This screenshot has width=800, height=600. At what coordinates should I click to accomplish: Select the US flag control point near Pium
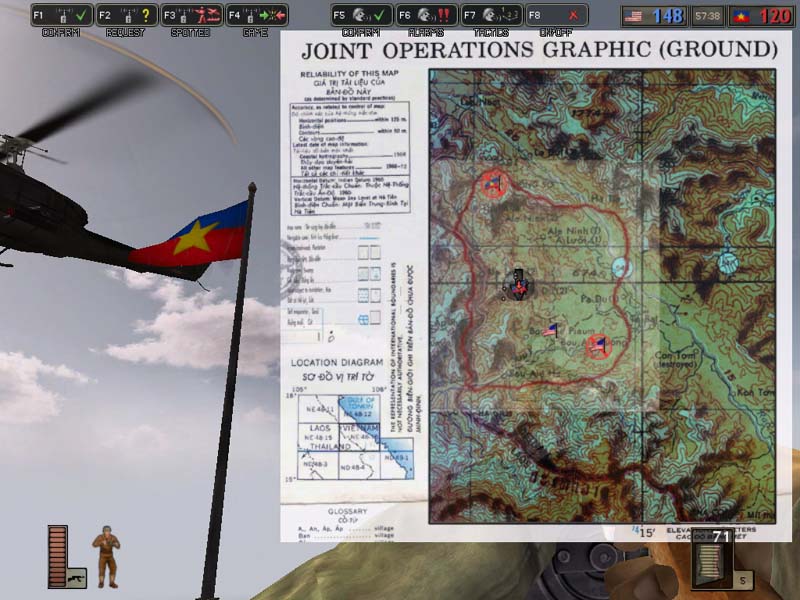pyautogui.click(x=549, y=329)
